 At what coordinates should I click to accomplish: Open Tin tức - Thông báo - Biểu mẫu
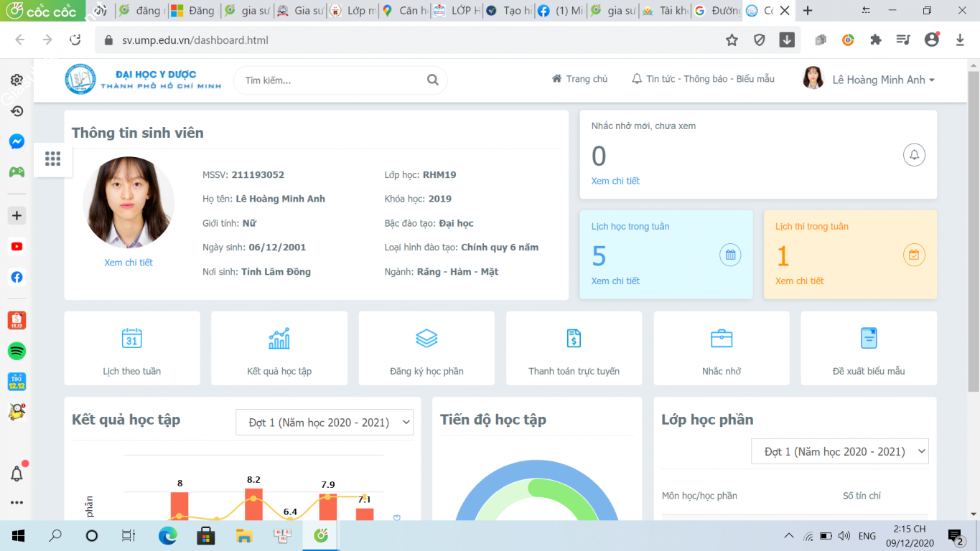pos(703,79)
